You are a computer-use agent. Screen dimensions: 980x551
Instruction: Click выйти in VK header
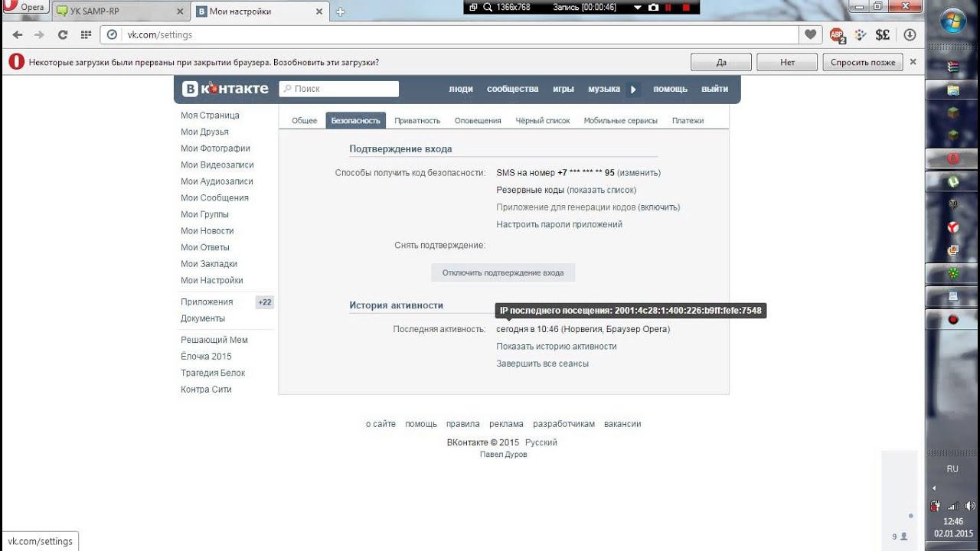pyautogui.click(x=714, y=89)
